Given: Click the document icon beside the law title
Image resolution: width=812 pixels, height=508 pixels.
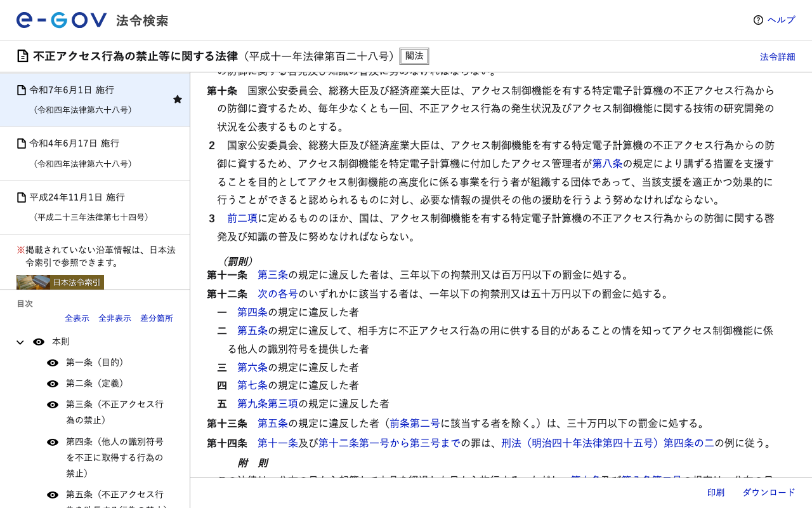Looking at the screenshot, I should pyautogui.click(x=22, y=56).
